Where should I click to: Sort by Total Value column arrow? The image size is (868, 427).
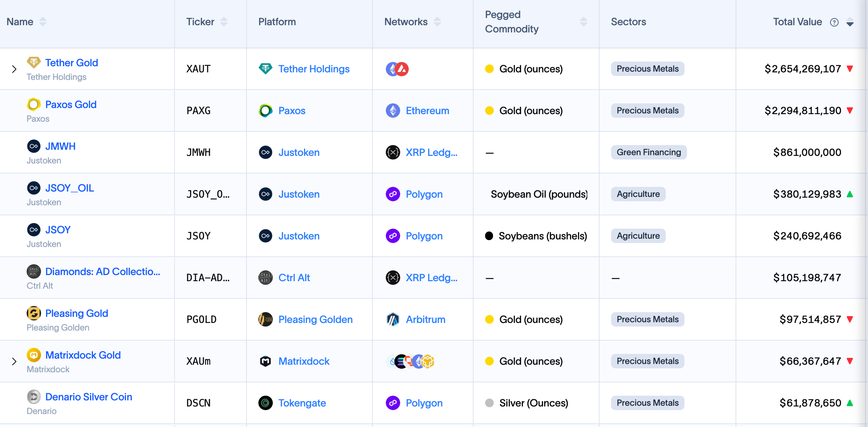pyautogui.click(x=850, y=22)
